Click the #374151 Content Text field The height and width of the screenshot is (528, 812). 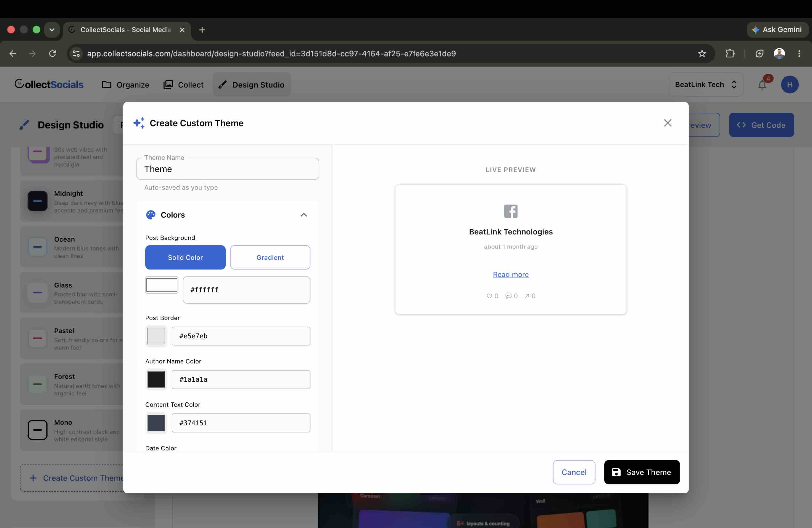coord(241,423)
